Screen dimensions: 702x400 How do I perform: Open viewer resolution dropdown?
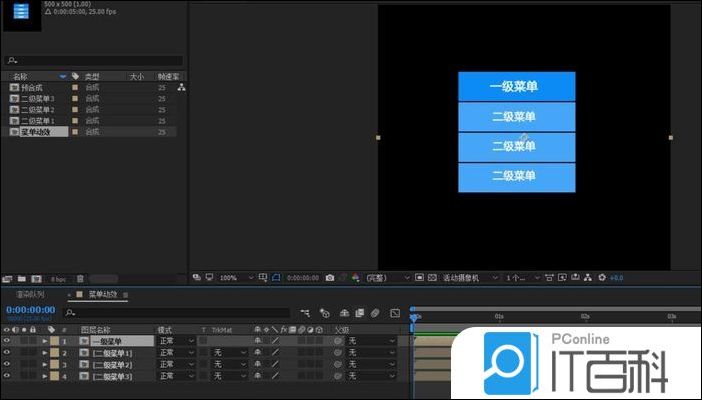pyautogui.click(x=388, y=278)
